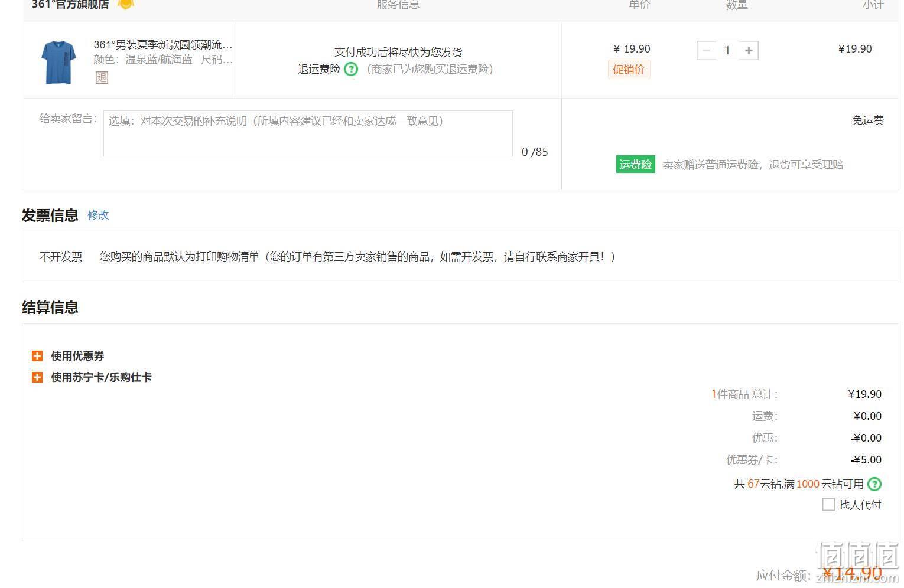This screenshot has width=904, height=588.
Task: Click the subtotal ¥19.90 in the product row
Action: click(x=855, y=49)
